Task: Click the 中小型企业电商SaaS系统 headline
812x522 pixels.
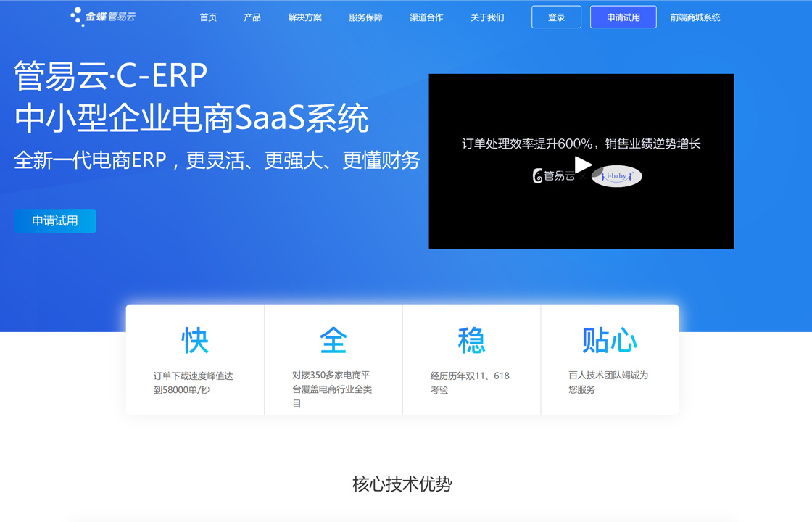Action: (191, 118)
